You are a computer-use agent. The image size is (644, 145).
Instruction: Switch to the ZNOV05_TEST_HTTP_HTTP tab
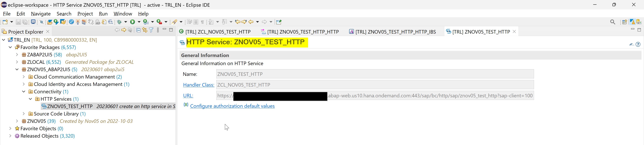300,32
